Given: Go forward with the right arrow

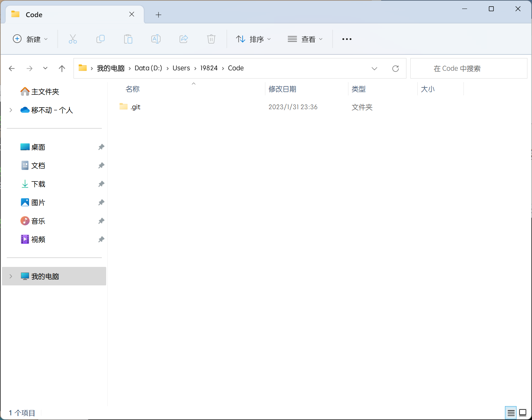Looking at the screenshot, I should 30,68.
